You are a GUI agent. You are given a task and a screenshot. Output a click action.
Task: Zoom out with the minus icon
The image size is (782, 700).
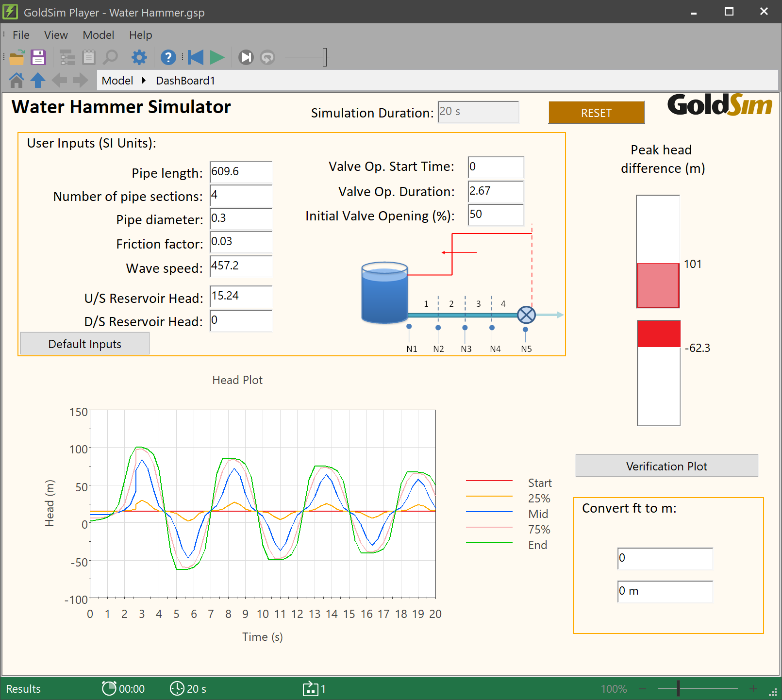pos(643,689)
